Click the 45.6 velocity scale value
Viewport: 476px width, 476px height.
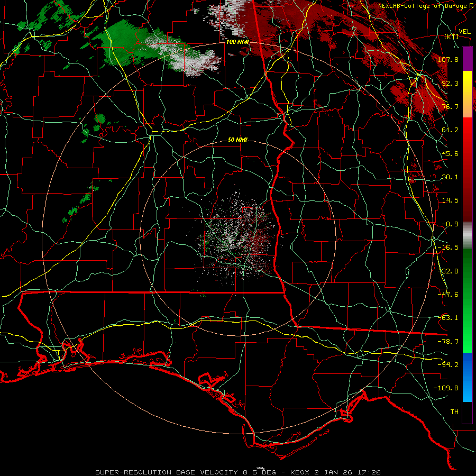(450, 153)
